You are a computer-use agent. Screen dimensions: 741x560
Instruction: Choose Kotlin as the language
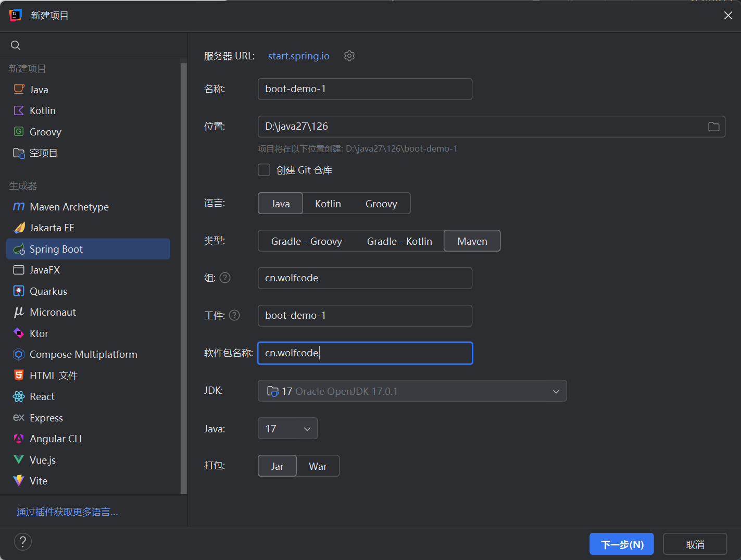click(328, 204)
